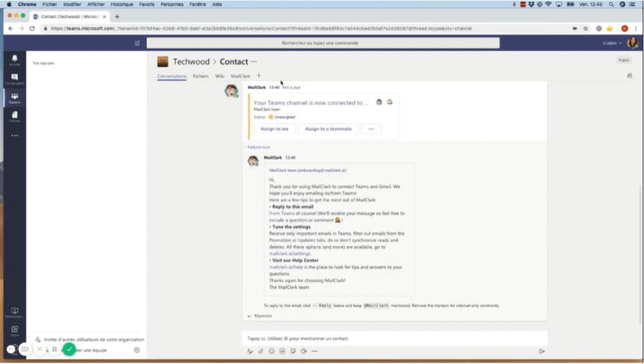The height and width of the screenshot is (364, 644).
Task: Click the Chrome address bar URL
Action: tap(261, 29)
